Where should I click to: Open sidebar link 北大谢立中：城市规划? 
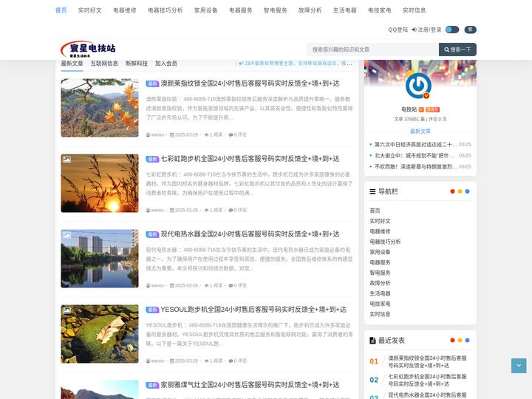coord(414,155)
